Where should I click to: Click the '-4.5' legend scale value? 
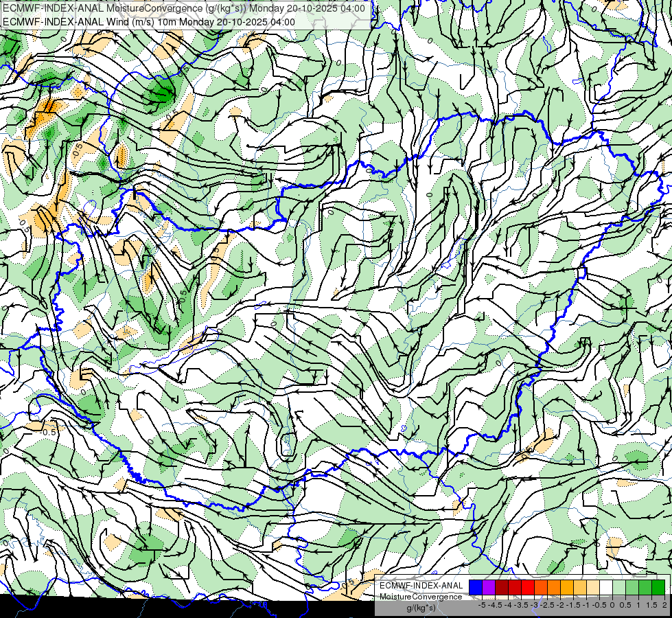click(x=495, y=605)
